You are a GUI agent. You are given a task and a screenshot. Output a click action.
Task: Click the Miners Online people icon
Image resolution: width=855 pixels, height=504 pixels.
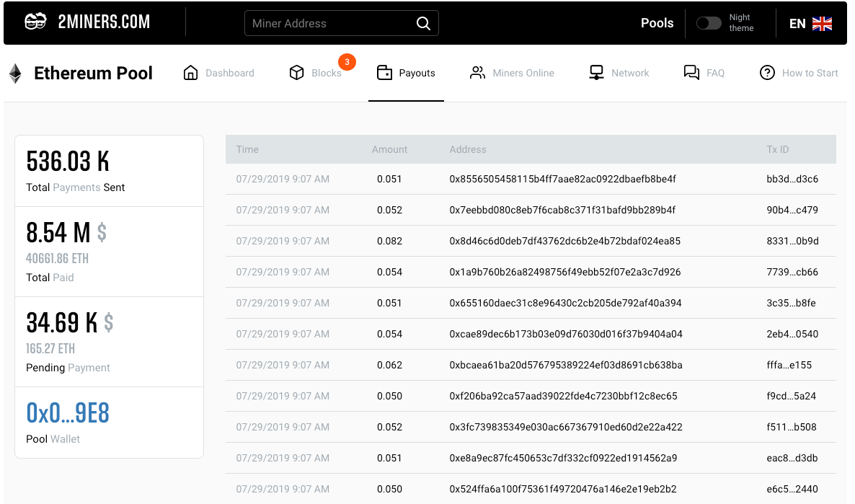(477, 73)
